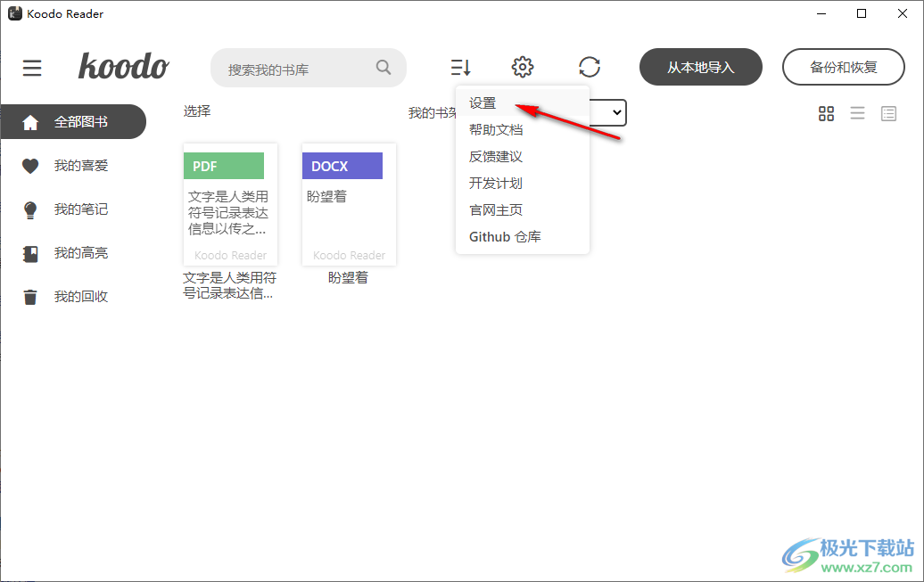
Task: Minimize the Koodo Reader window
Action: (821, 13)
